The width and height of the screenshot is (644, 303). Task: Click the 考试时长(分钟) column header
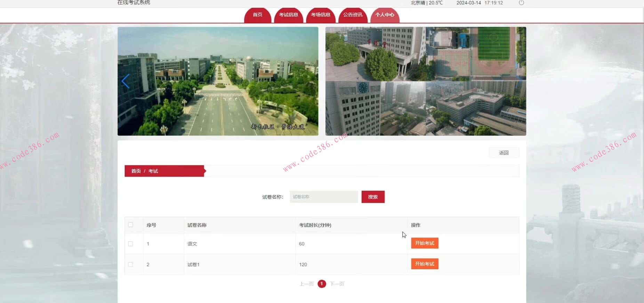(315, 225)
